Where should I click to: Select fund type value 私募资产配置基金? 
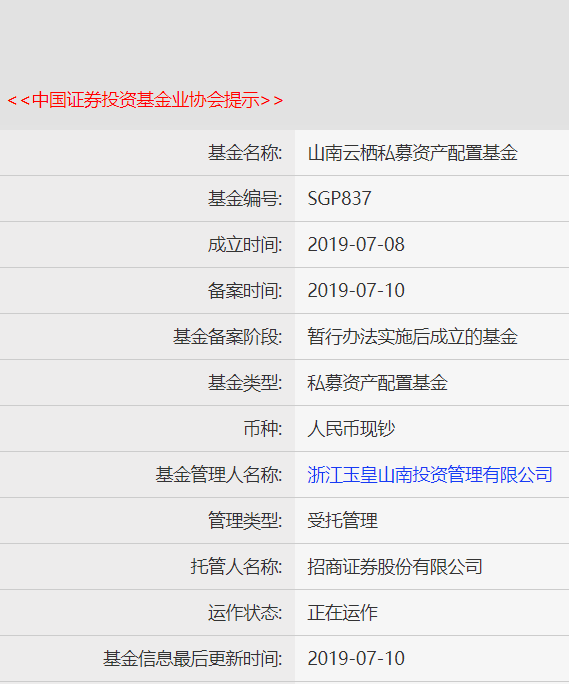[x=377, y=383]
